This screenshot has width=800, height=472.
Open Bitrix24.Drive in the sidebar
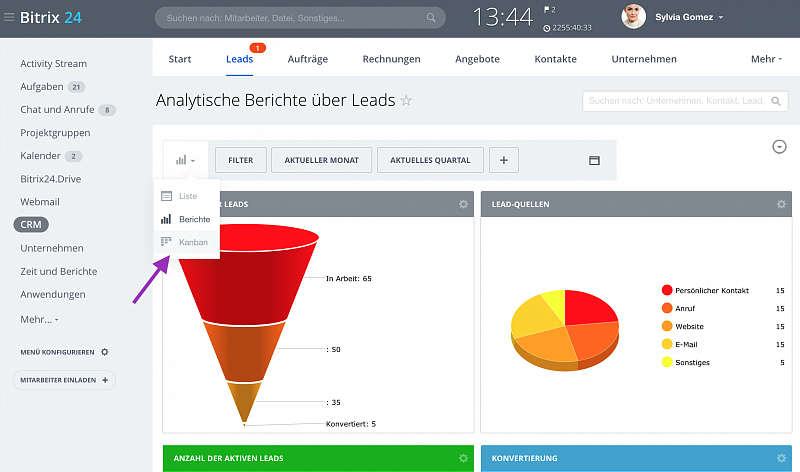(51, 179)
